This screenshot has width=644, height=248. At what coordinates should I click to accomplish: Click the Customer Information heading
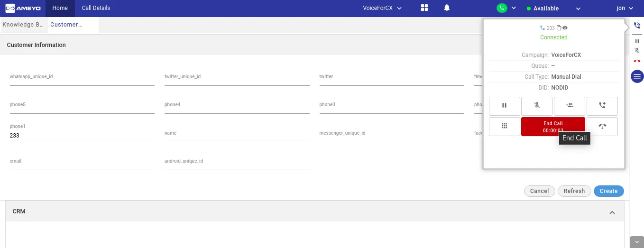37,45
